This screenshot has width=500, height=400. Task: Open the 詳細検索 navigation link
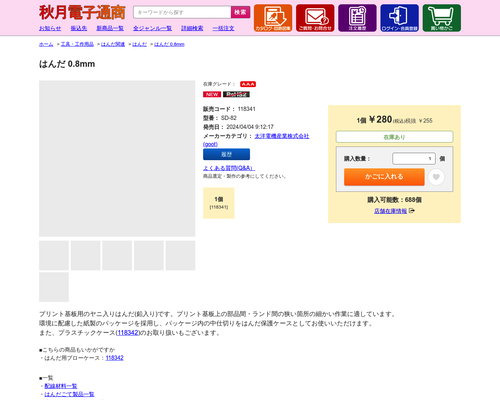[x=192, y=28]
